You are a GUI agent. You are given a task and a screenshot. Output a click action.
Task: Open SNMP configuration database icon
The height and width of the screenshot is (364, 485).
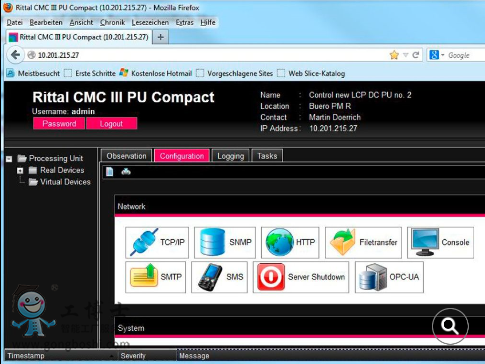225,243
